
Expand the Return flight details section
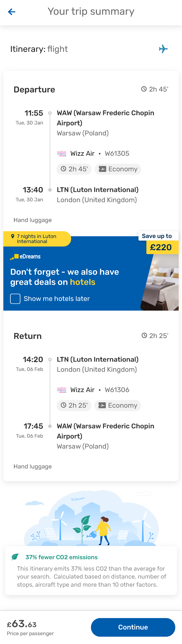[x=28, y=336]
